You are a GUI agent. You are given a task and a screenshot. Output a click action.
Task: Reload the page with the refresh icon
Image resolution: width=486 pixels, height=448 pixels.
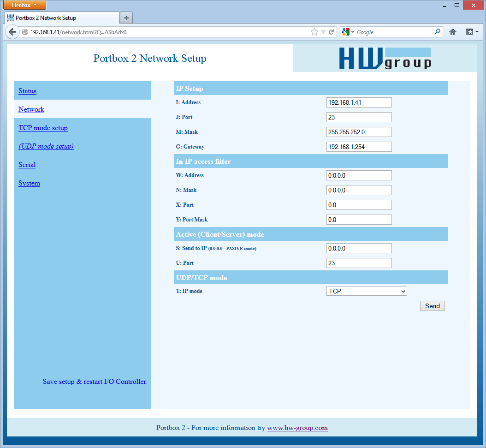[332, 32]
